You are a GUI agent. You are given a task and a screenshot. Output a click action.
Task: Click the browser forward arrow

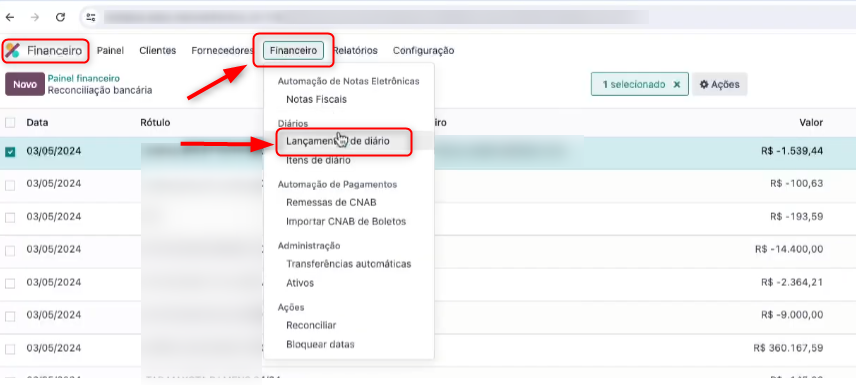click(35, 17)
